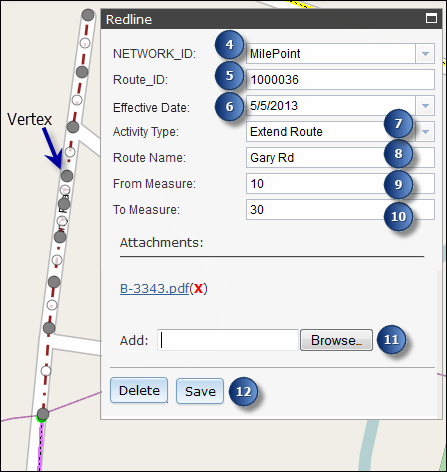Select the vertex pointed to by the arrow
Screen dimensions: 447x472
(x=67, y=175)
